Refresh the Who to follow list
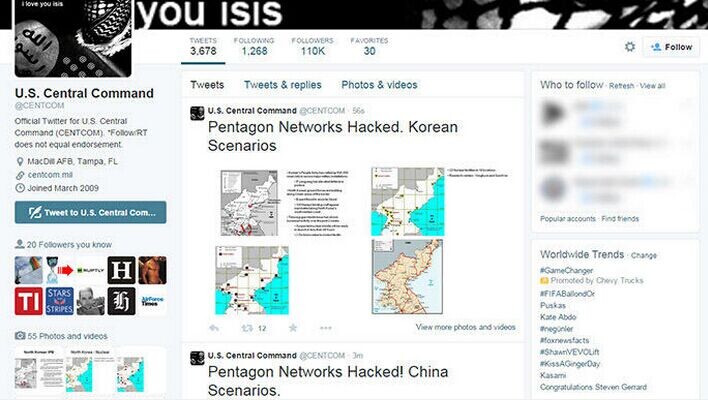The width and height of the screenshot is (708, 400). [x=621, y=86]
